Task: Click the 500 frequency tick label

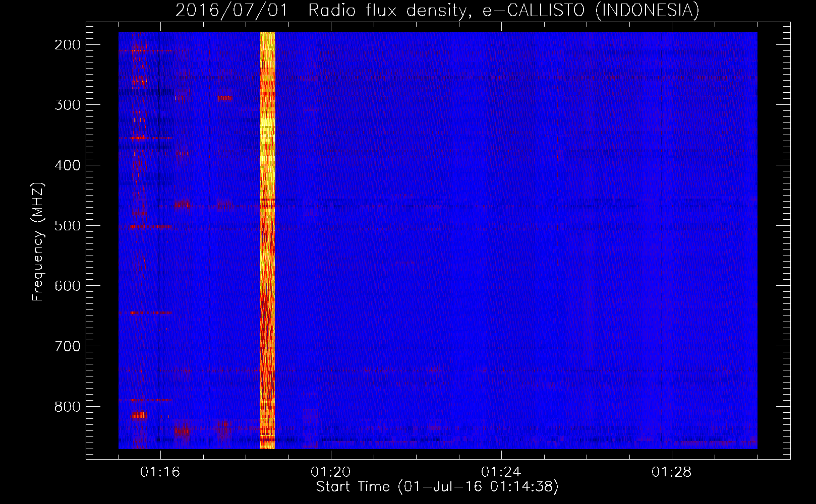Action: pyautogui.click(x=67, y=225)
